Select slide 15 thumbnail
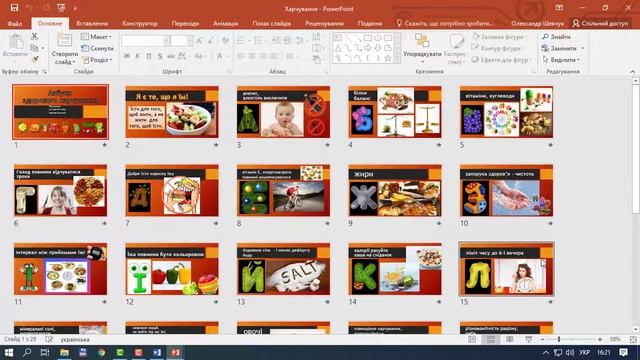Image resolution: width=640 pixels, height=360 pixels. (507, 269)
